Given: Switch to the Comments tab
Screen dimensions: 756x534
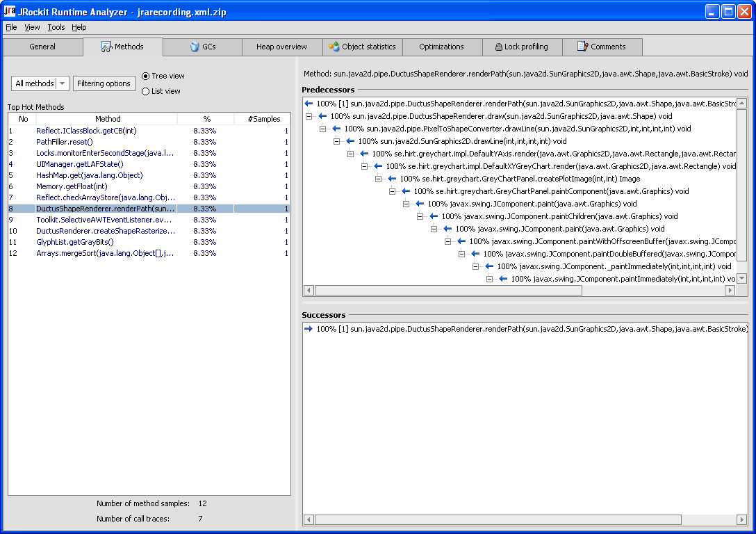Looking at the screenshot, I should (x=602, y=47).
